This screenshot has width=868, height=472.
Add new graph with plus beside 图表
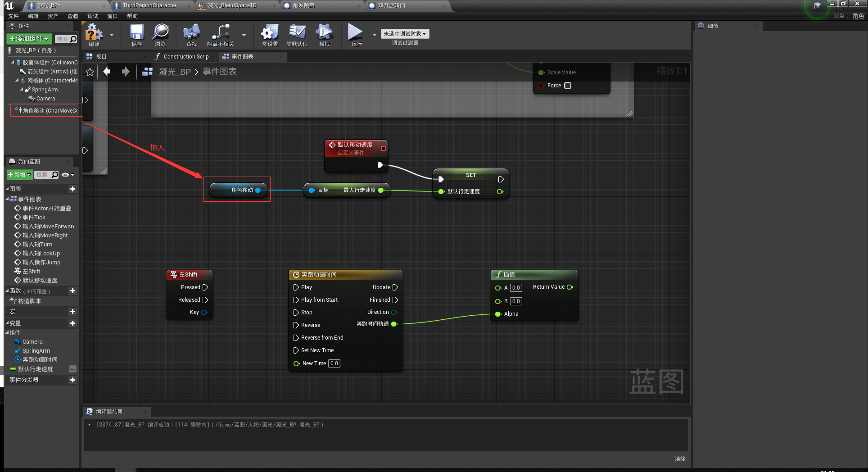[72, 189]
